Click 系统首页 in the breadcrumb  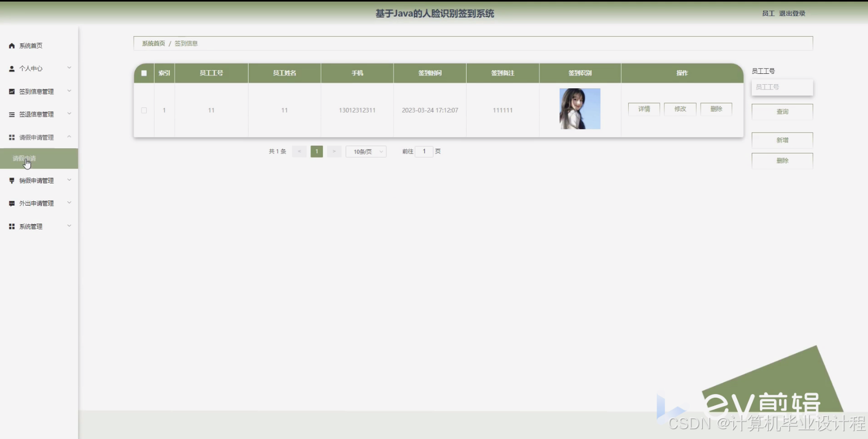pos(153,43)
